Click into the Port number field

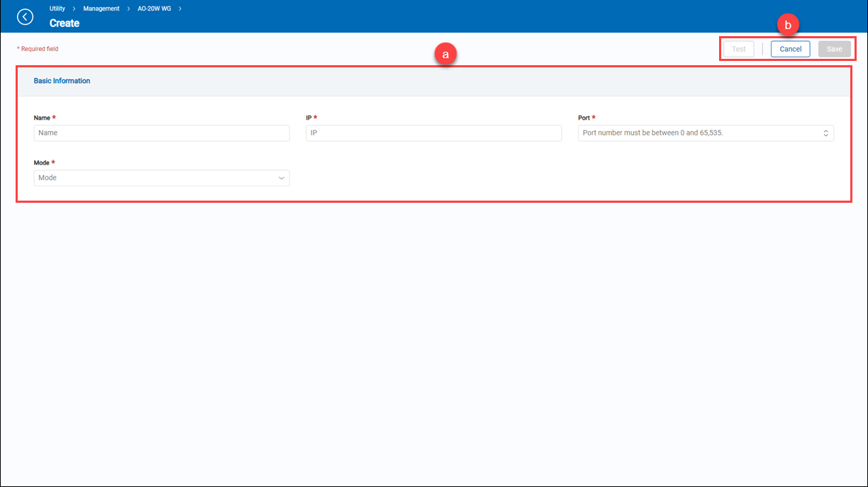pos(699,133)
